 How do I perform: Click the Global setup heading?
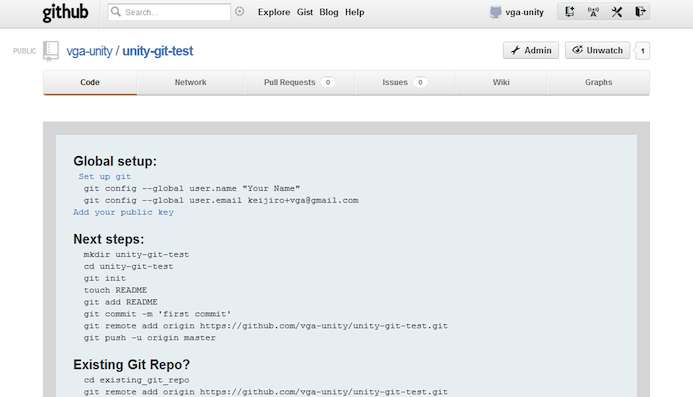tap(115, 161)
